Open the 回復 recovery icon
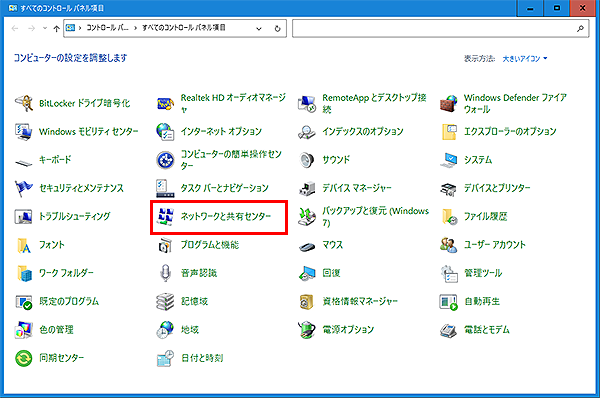 [307, 273]
